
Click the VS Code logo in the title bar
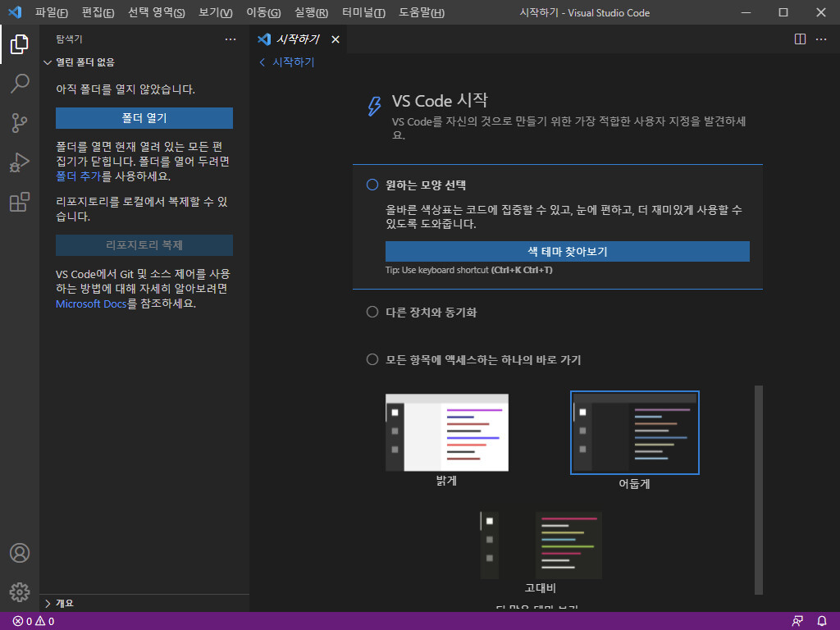(15, 12)
